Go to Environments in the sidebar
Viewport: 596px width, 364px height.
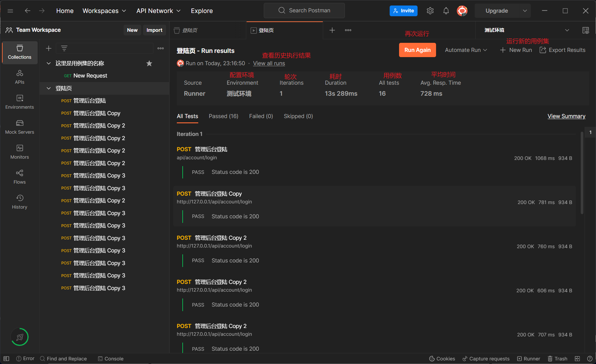tap(19, 102)
